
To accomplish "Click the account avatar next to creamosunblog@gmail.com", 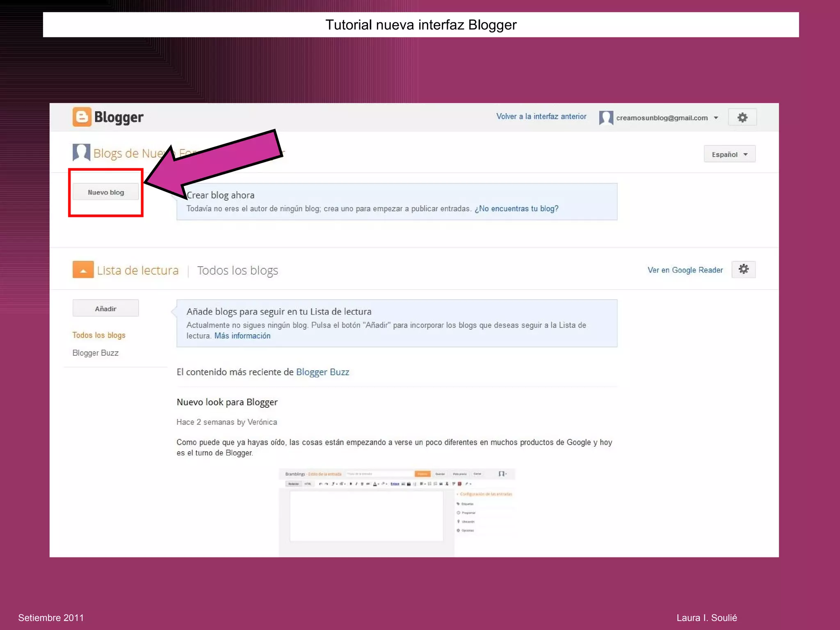I will 606,118.
